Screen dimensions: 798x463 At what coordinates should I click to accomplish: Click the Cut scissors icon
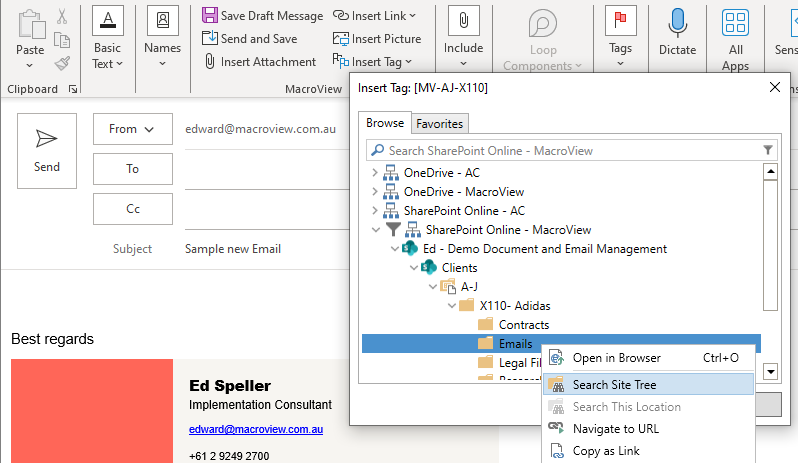[x=62, y=16]
